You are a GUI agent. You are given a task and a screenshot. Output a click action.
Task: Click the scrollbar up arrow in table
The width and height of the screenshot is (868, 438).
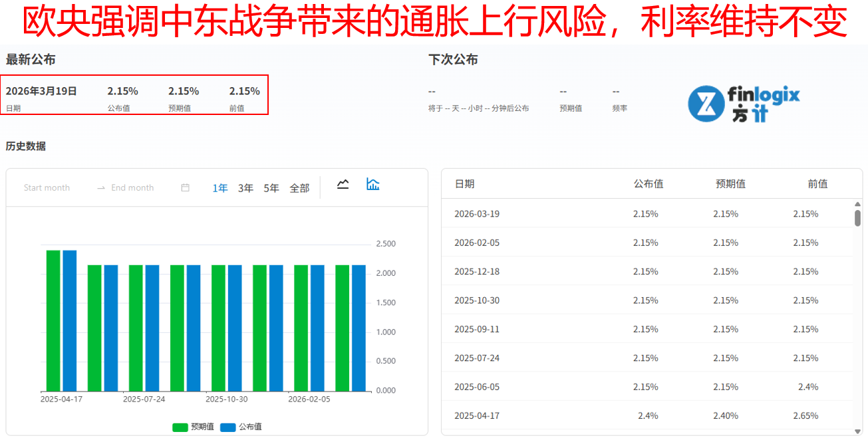coord(857,204)
